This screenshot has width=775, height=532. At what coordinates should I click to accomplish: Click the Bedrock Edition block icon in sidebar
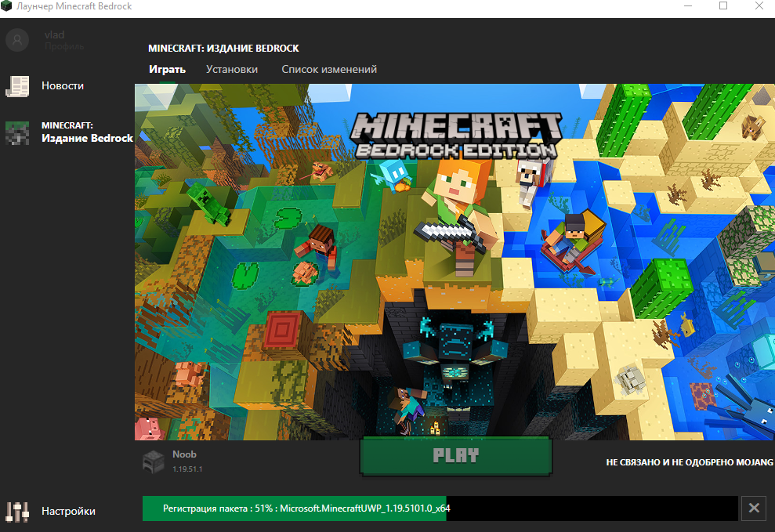tap(17, 133)
